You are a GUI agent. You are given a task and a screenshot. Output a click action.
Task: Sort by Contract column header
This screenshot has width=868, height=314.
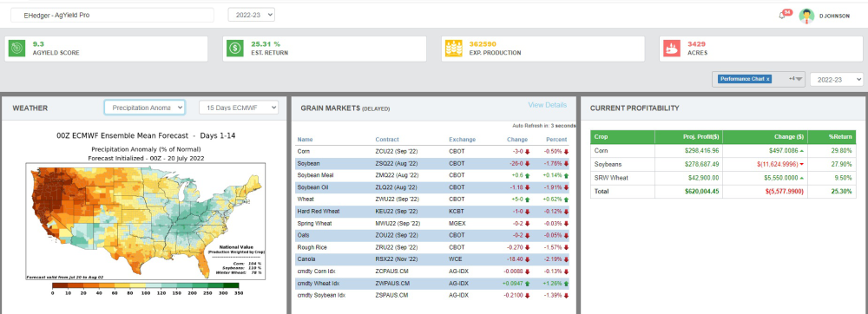pos(386,140)
